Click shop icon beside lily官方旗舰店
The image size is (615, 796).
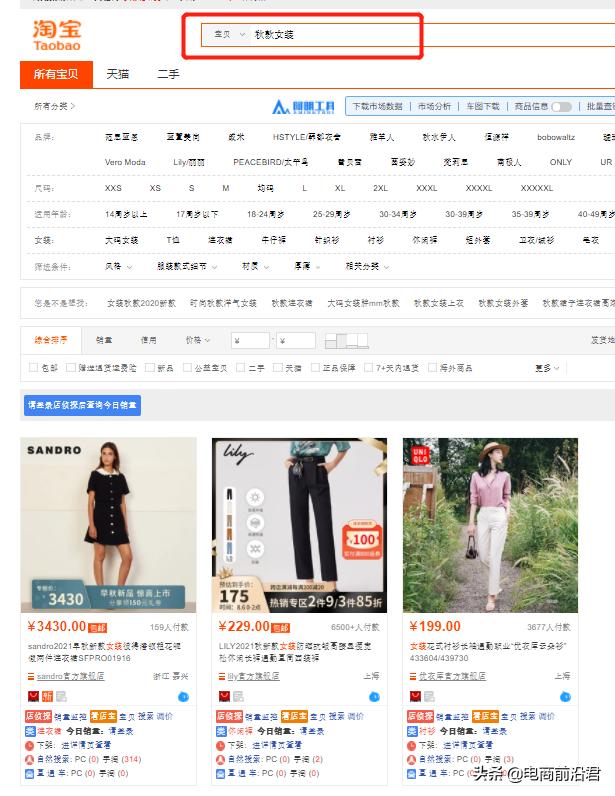(x=222, y=677)
